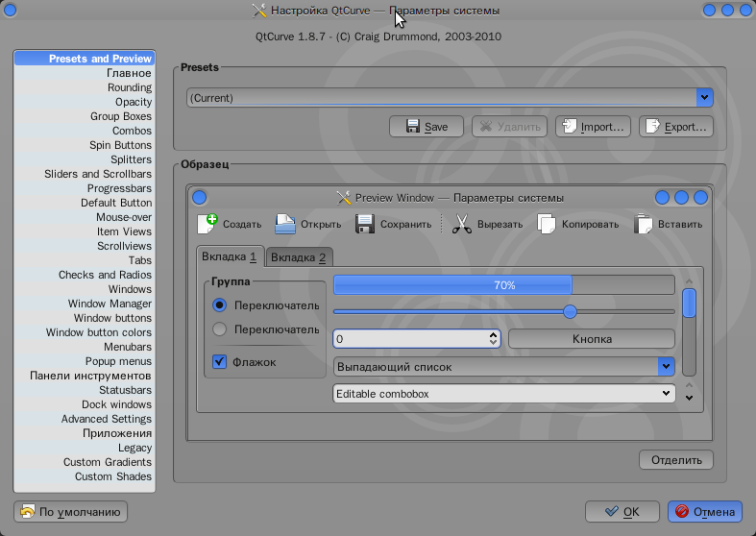Open the Group Boxes settings page
The height and width of the screenshot is (536, 756).
click(x=85, y=116)
